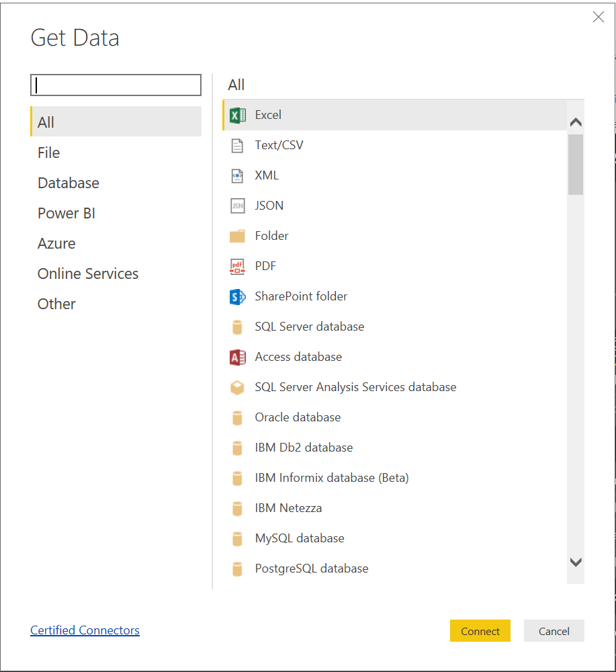
Task: Switch to the Other category
Action: (116, 304)
